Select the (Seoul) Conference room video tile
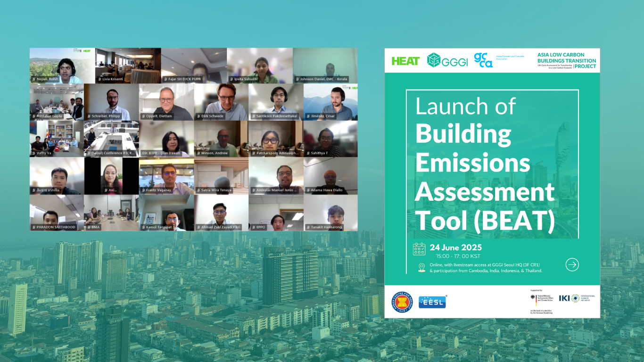The height and width of the screenshot is (362, 644). pyautogui.click(x=111, y=138)
